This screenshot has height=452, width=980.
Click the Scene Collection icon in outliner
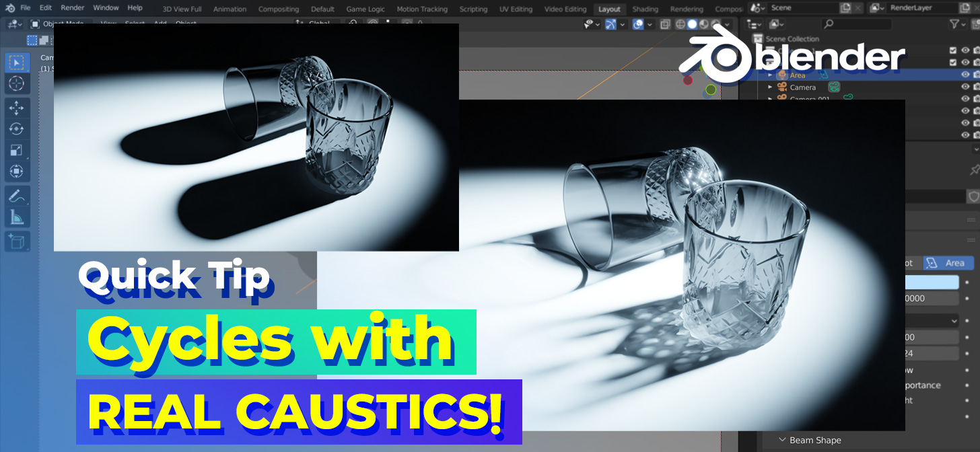(x=759, y=39)
